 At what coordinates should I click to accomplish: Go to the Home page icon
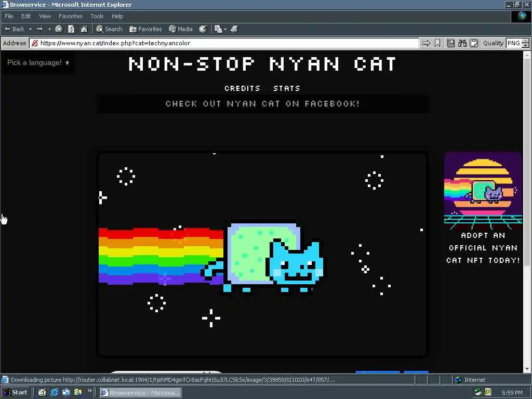click(84, 29)
